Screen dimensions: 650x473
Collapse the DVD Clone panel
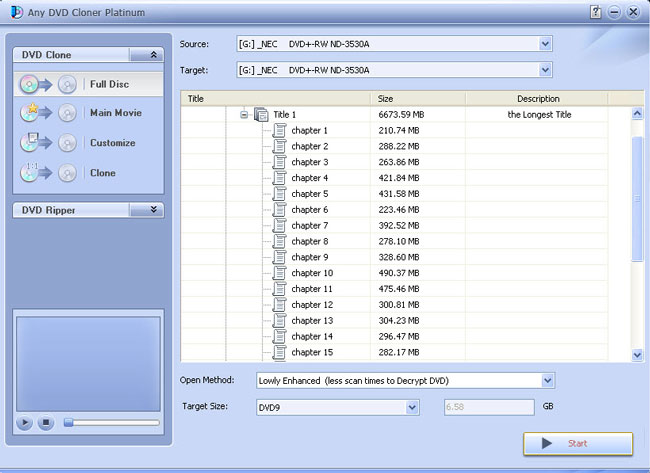153,56
